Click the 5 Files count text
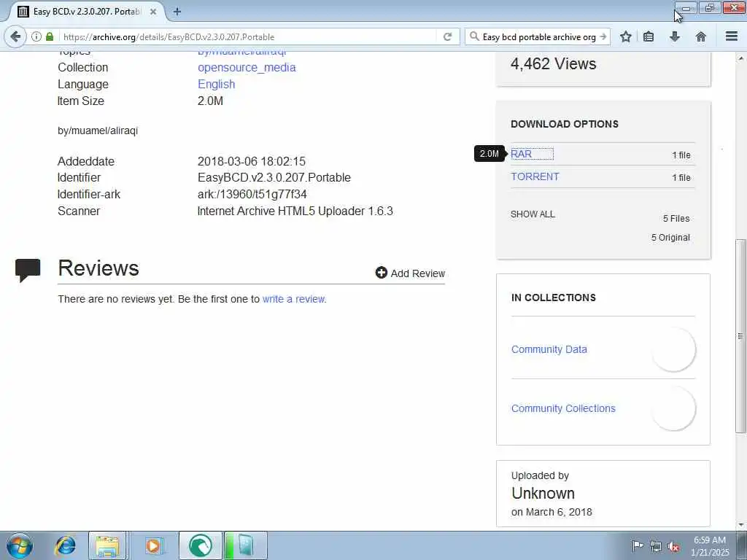 tap(676, 219)
